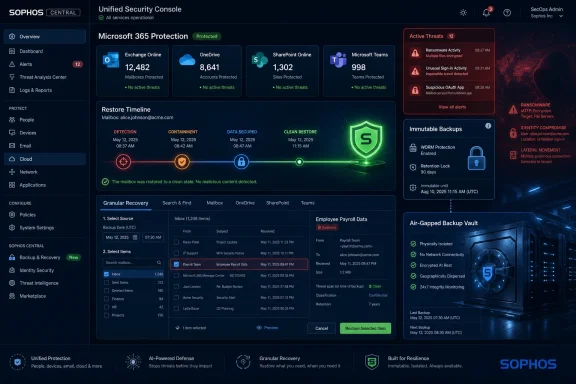Switch to the Search & Find tab
The image size is (576, 384).
point(177,203)
